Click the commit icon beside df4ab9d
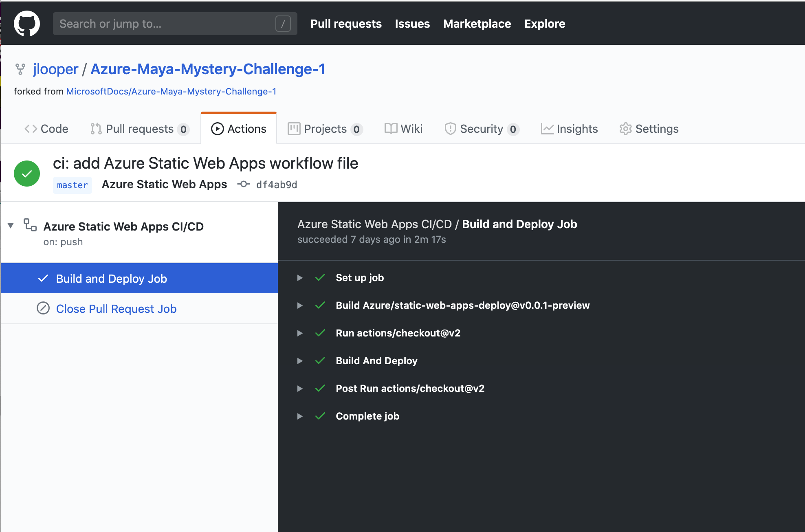Image resolution: width=805 pixels, height=532 pixels. click(244, 184)
